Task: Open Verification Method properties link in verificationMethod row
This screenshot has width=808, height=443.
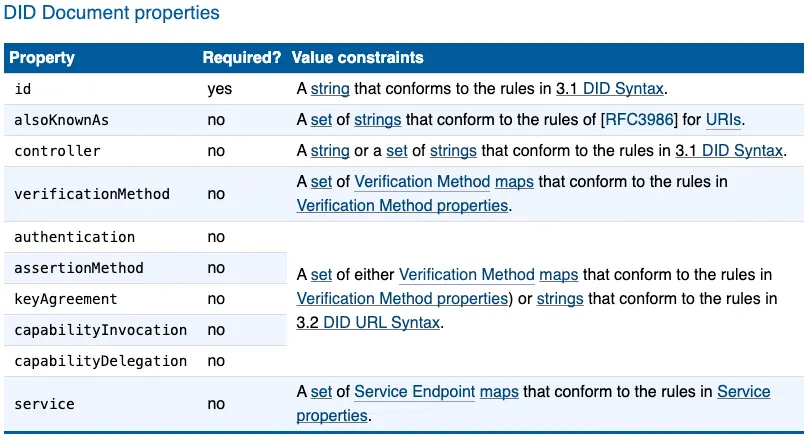Action: 402,206
